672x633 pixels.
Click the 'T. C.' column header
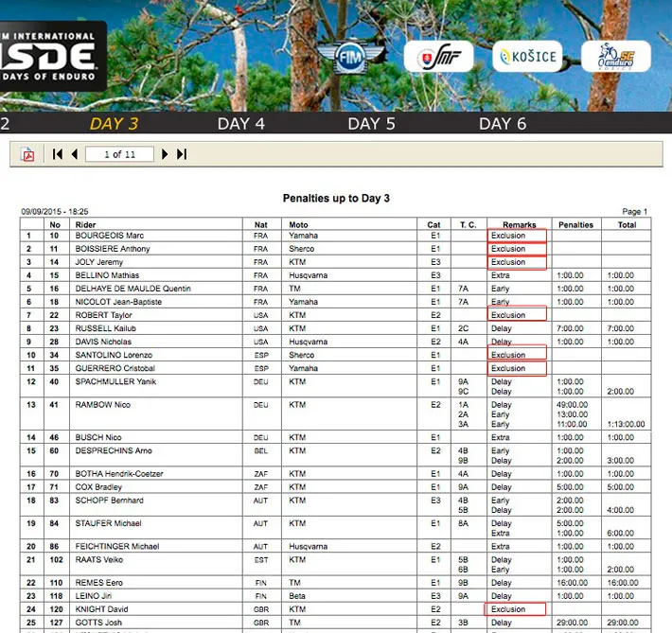coord(468,224)
